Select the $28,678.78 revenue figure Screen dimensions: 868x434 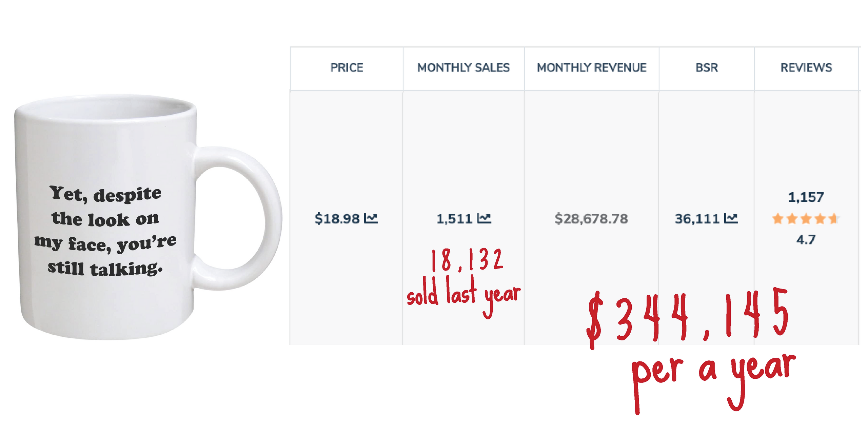[x=591, y=219]
